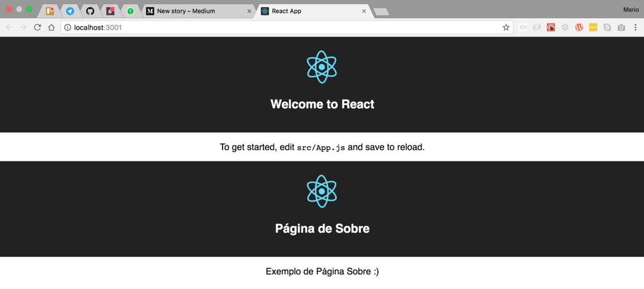This screenshot has height=289, width=644.
Task: Switch to the green notification pinned tab
Action: [x=130, y=11]
